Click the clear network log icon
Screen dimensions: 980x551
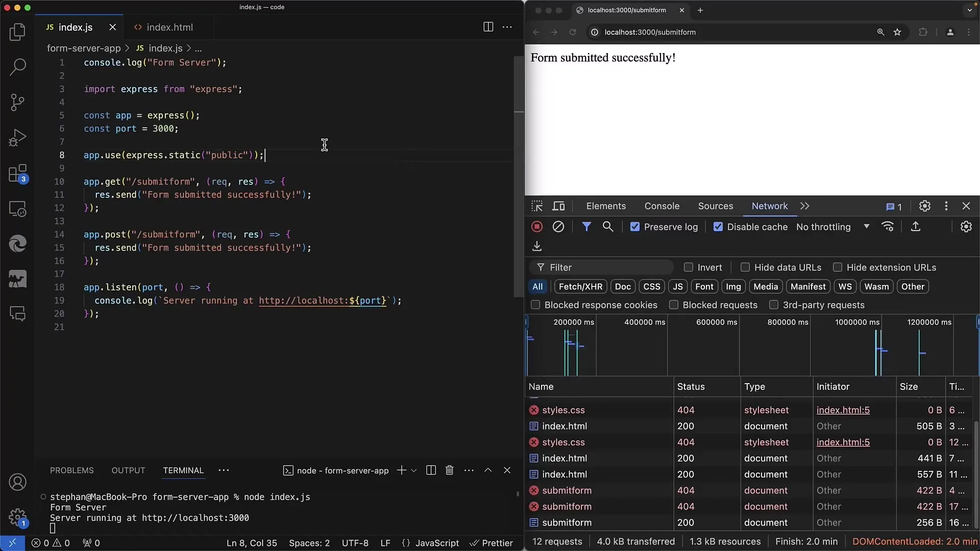pyautogui.click(x=558, y=227)
